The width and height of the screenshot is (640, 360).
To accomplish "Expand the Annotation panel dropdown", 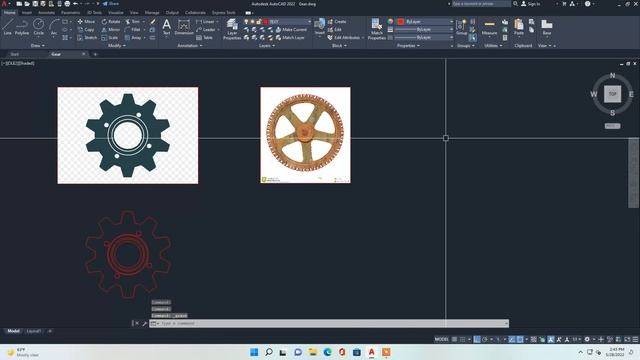I will click(190, 46).
